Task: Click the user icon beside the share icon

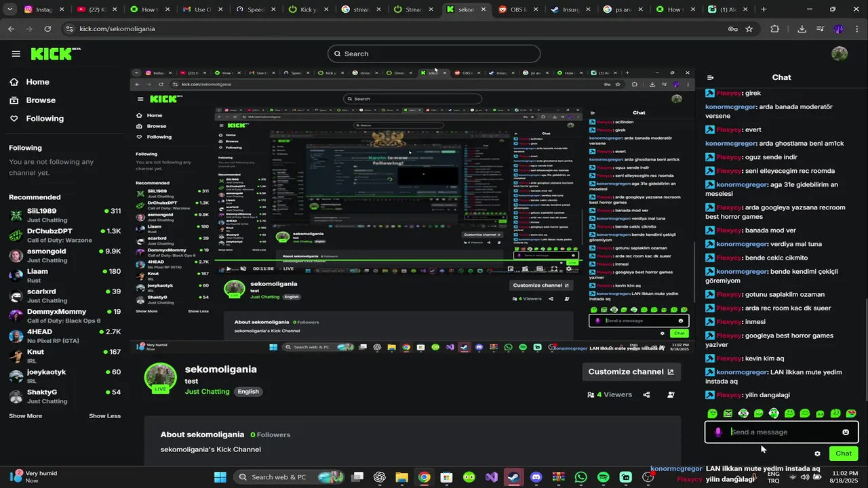Action: (671, 394)
